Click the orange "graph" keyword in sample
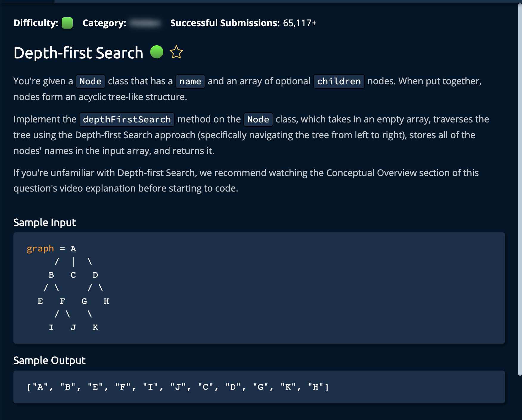The image size is (522, 420). tap(40, 248)
